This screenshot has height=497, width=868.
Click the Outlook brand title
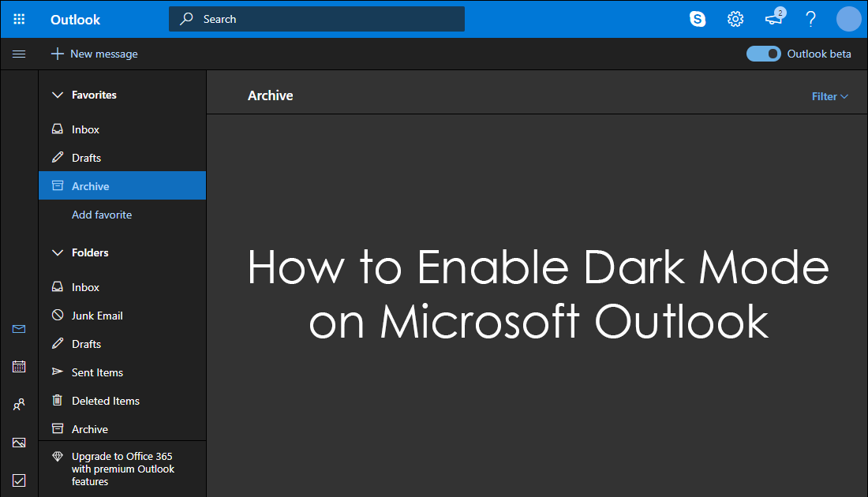(x=75, y=20)
